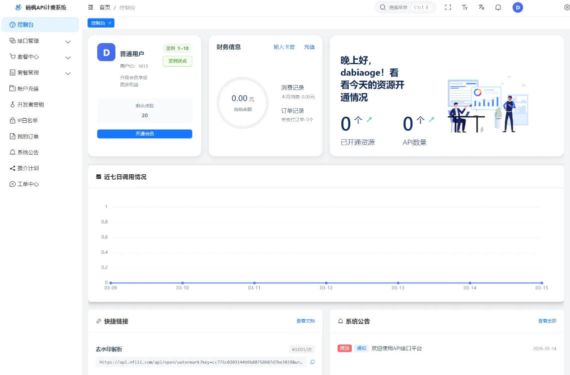Open notifications bell in top bar
Screen dimensions: 570x375
[x=498, y=7]
